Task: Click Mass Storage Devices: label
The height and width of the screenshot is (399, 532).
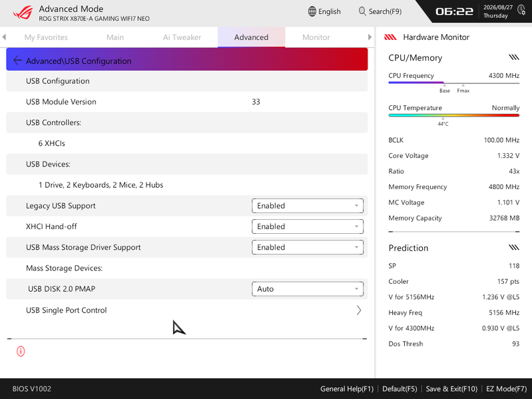Action: 64,268
